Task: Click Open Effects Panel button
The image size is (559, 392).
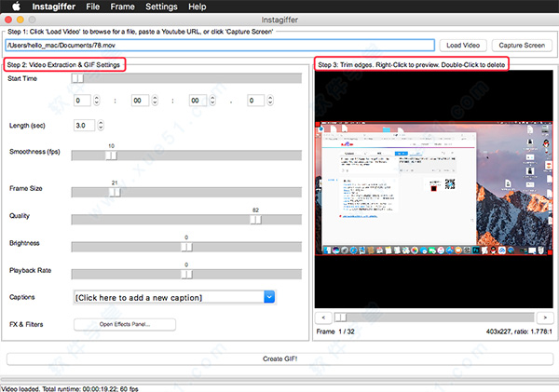Action: (125, 324)
